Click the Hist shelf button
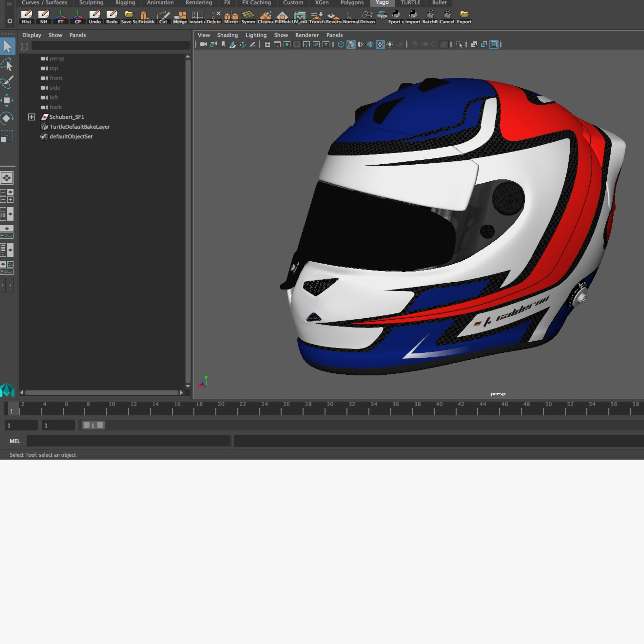644x644 pixels. point(27,17)
